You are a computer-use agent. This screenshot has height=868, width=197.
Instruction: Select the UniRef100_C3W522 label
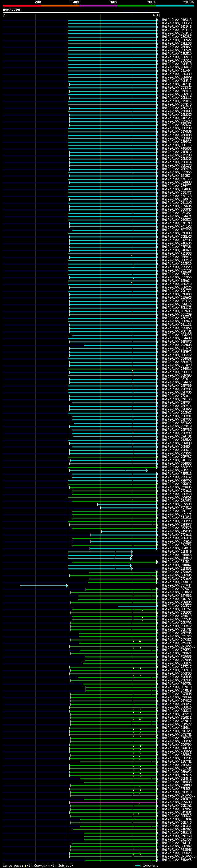177,40
